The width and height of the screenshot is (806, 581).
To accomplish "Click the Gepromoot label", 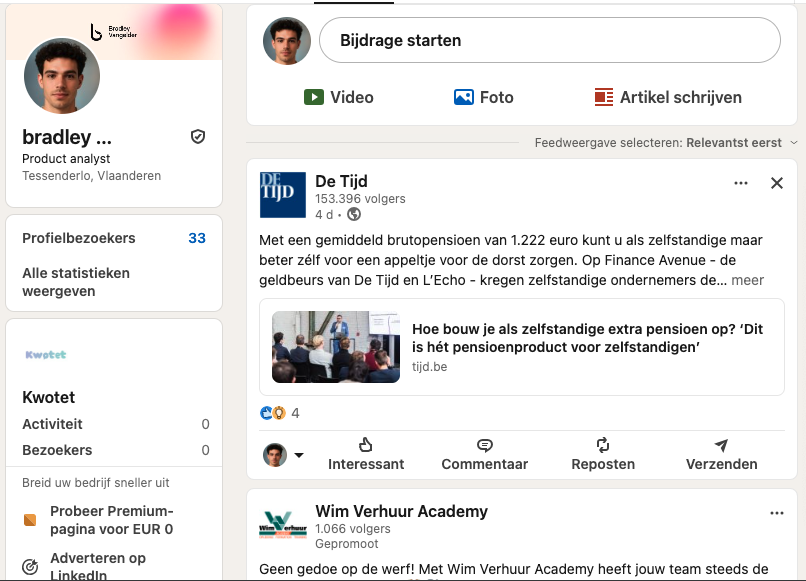I will pos(346,543).
